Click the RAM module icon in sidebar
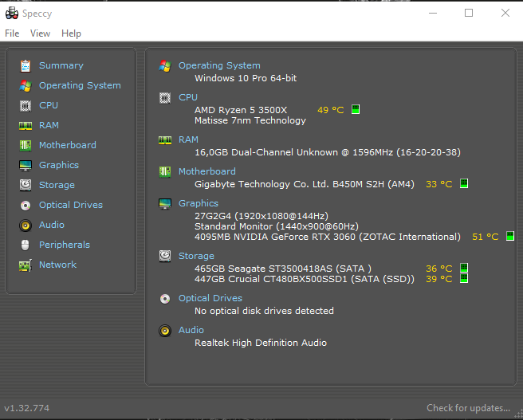 click(x=25, y=125)
